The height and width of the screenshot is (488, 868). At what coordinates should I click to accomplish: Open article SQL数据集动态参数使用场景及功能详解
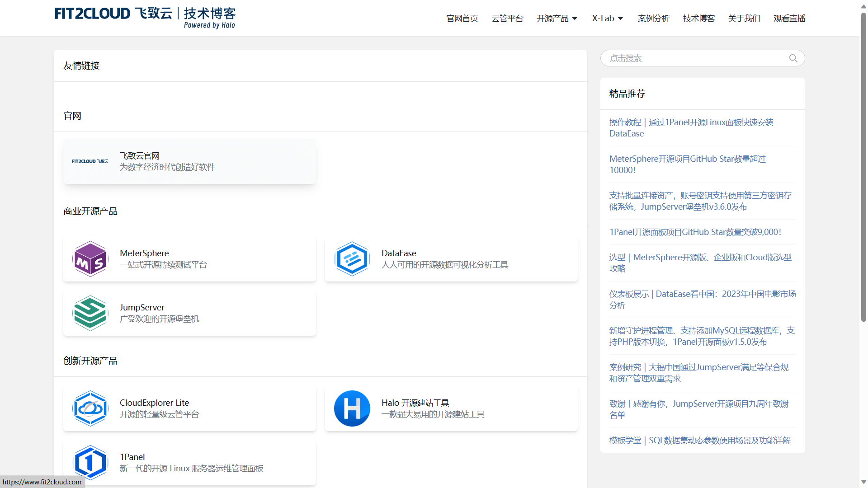click(700, 440)
